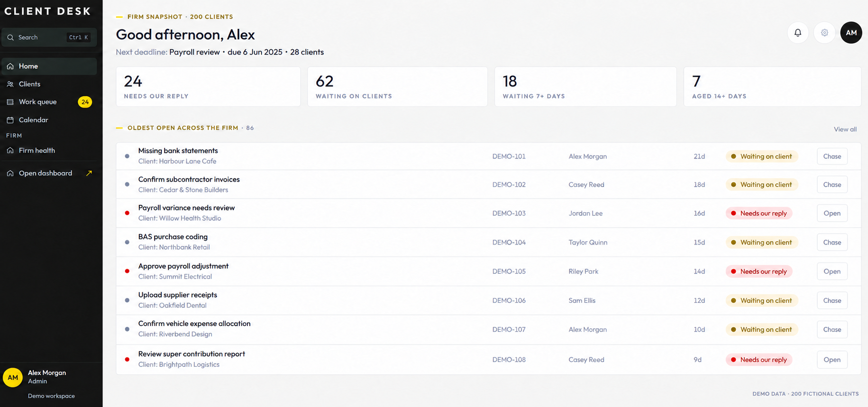Click Waiting on client badge for DEMO-107
This screenshot has height=407, width=868.
762,329
